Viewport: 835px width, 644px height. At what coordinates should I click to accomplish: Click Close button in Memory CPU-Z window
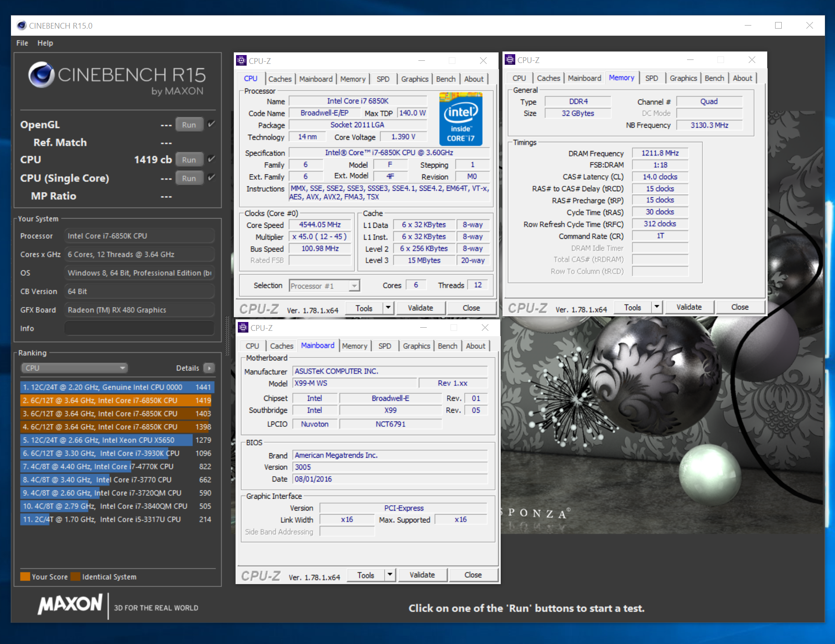(x=740, y=307)
